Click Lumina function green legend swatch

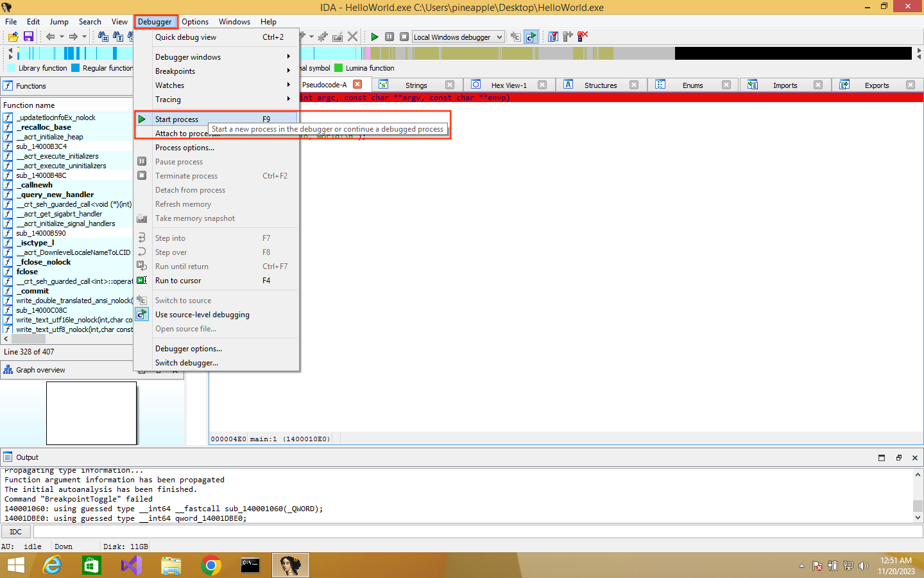339,68
